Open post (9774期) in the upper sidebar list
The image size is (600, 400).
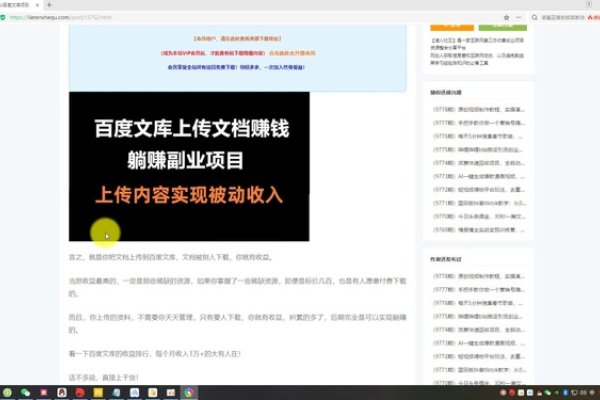pyautogui.click(x=479, y=163)
